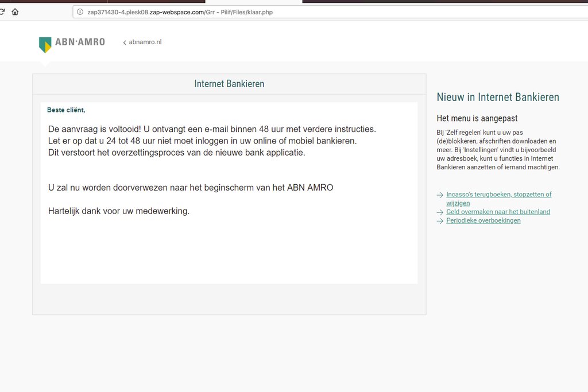Open Incasso's terugboeken, stopzetten of wijzigen link

click(498, 195)
